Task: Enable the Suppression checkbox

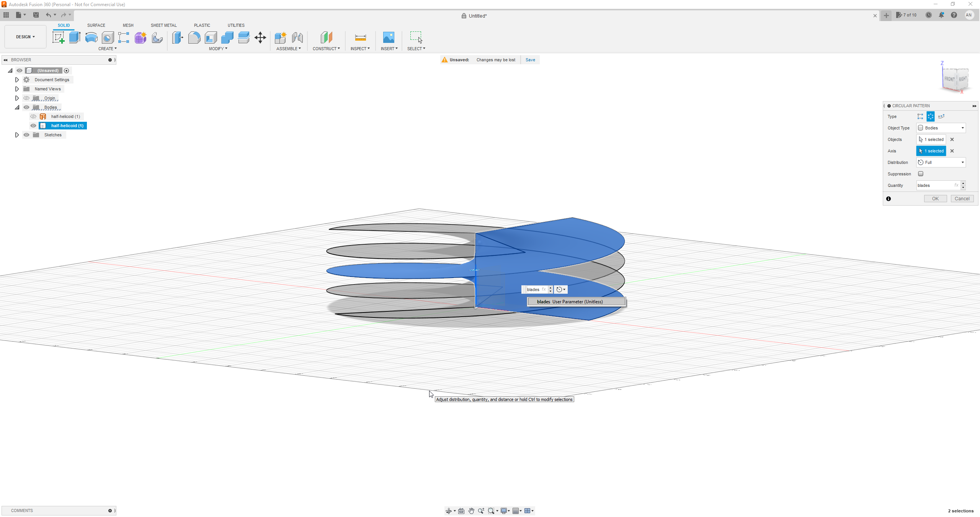Action: pos(921,174)
